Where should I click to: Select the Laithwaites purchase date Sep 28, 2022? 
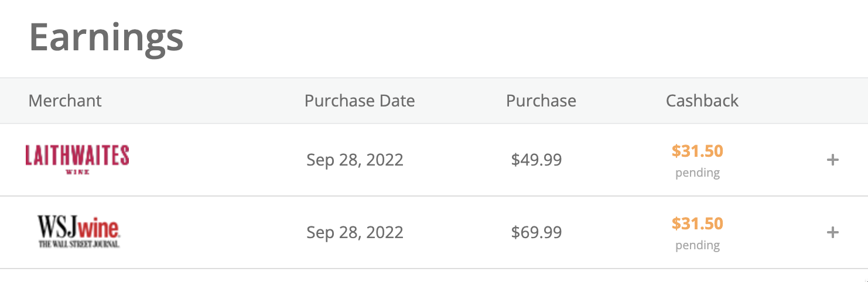(355, 160)
